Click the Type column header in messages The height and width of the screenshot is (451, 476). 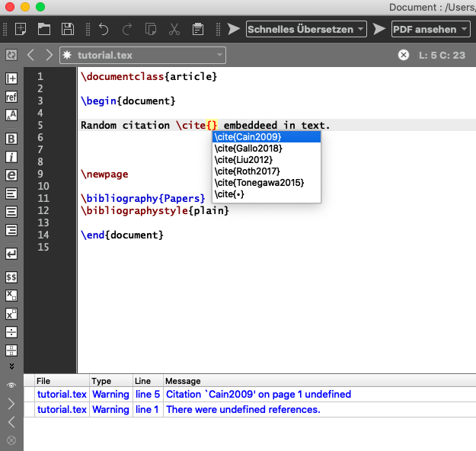111,381
